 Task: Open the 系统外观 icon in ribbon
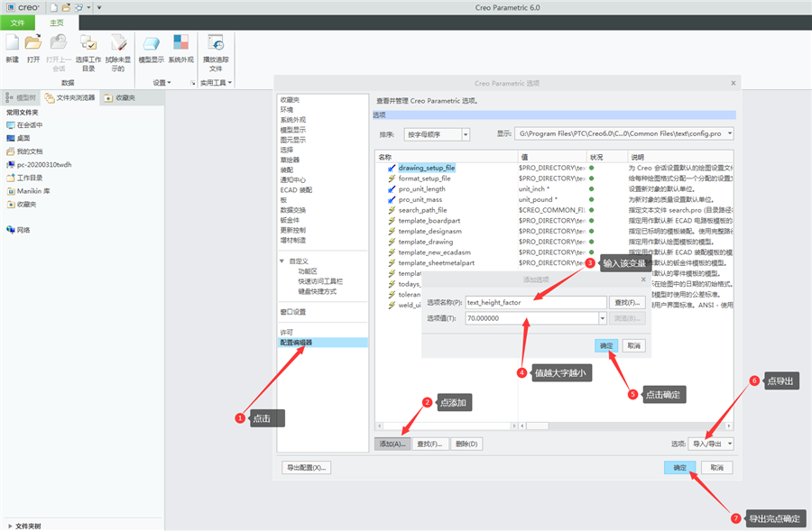pos(180,42)
